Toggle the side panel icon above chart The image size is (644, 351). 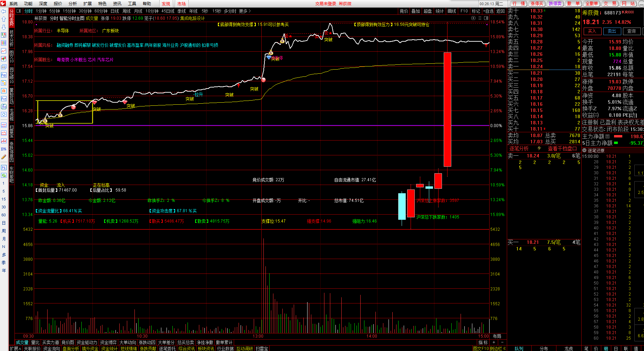[x=486, y=18]
